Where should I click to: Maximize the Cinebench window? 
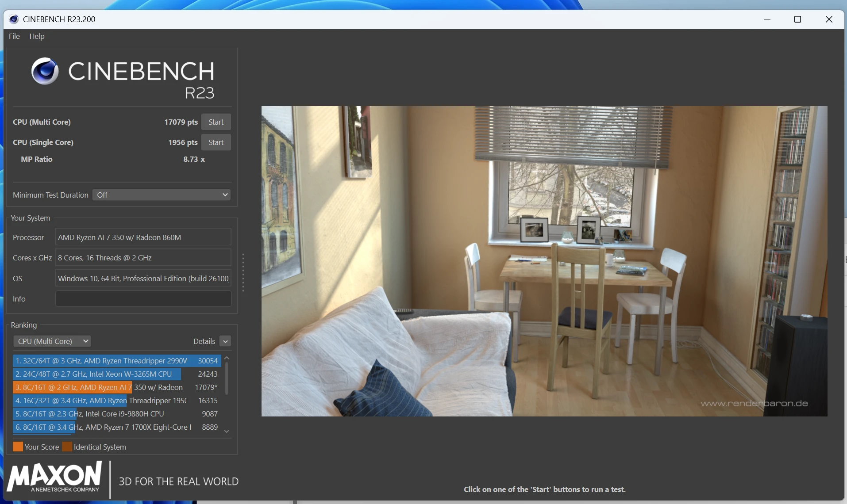pos(797,19)
